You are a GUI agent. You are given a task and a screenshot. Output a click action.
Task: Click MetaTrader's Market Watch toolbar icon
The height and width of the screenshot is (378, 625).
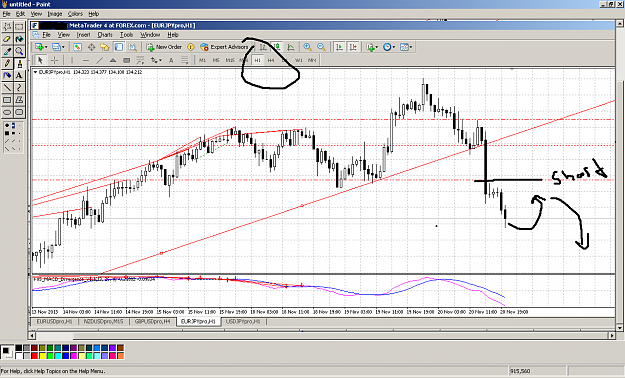point(78,47)
